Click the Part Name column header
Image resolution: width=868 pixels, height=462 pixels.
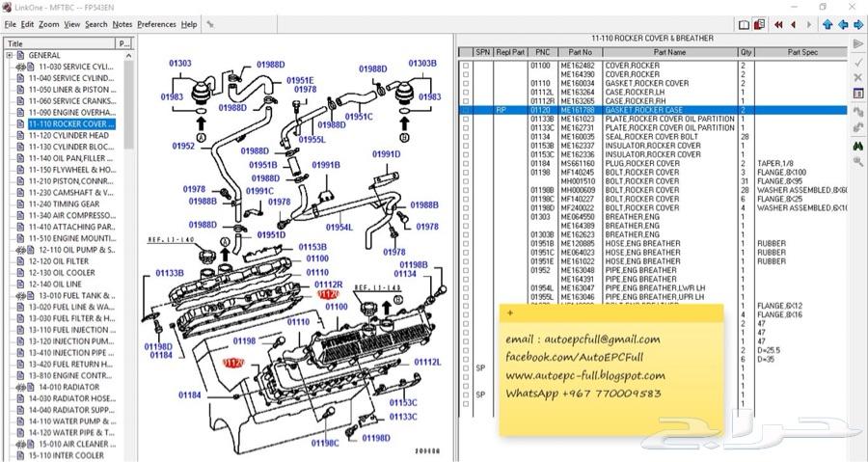tap(670, 52)
